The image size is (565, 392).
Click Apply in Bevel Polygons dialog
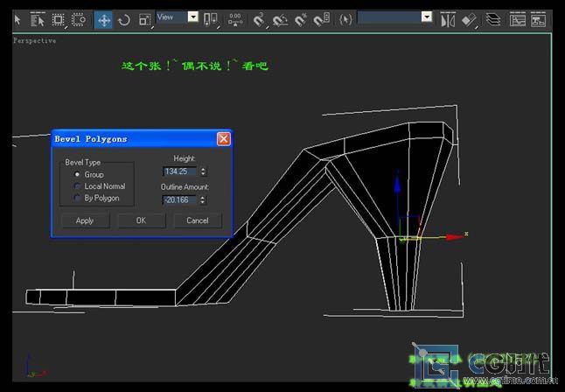(85, 220)
